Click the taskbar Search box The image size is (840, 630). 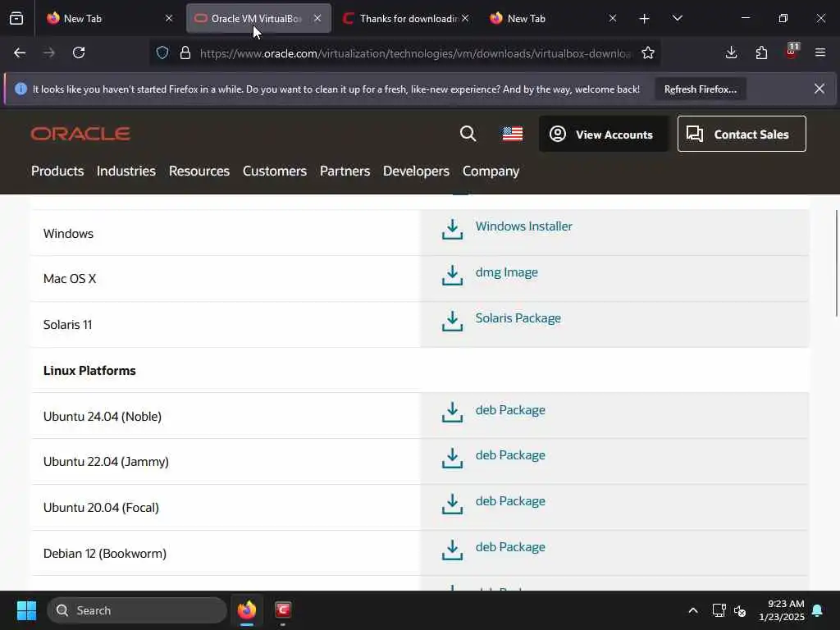click(x=137, y=610)
